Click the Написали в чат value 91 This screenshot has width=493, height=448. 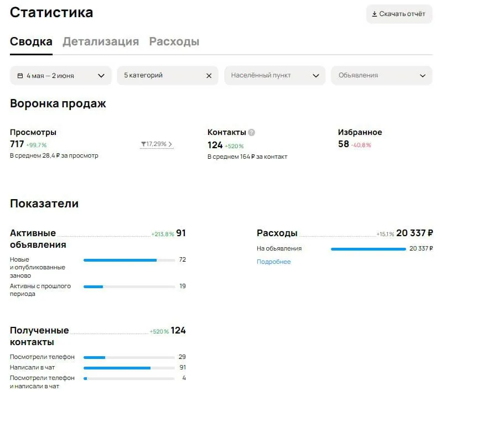[183, 367]
